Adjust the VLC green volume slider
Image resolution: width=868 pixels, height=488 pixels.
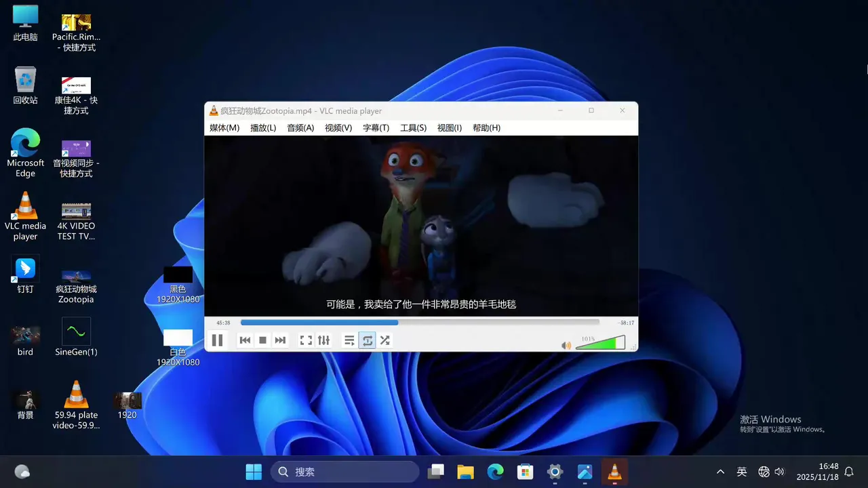pos(600,342)
